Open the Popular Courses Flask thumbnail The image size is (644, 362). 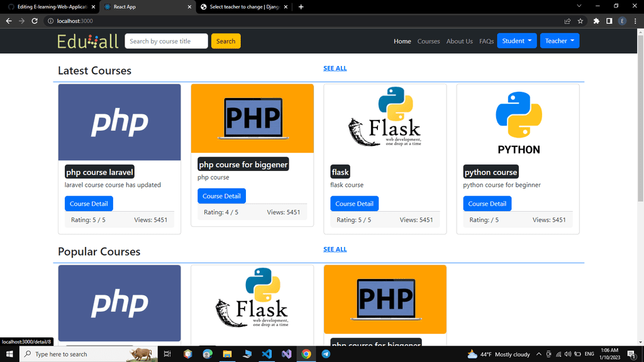tap(252, 303)
